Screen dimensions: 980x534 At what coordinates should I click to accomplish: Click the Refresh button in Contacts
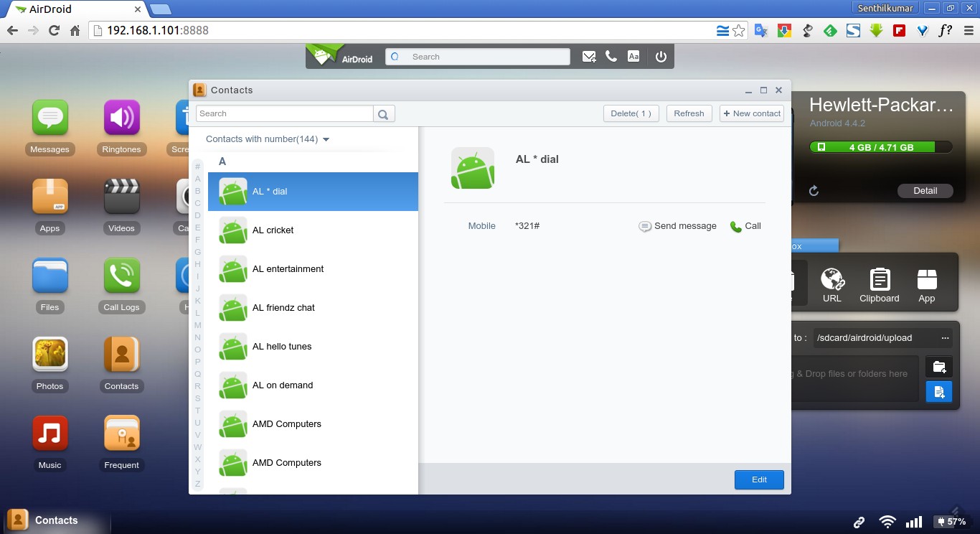(x=689, y=113)
